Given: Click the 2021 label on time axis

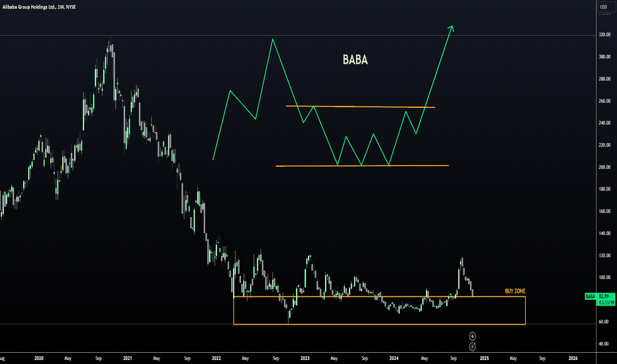Looking at the screenshot, I should click(x=128, y=358).
